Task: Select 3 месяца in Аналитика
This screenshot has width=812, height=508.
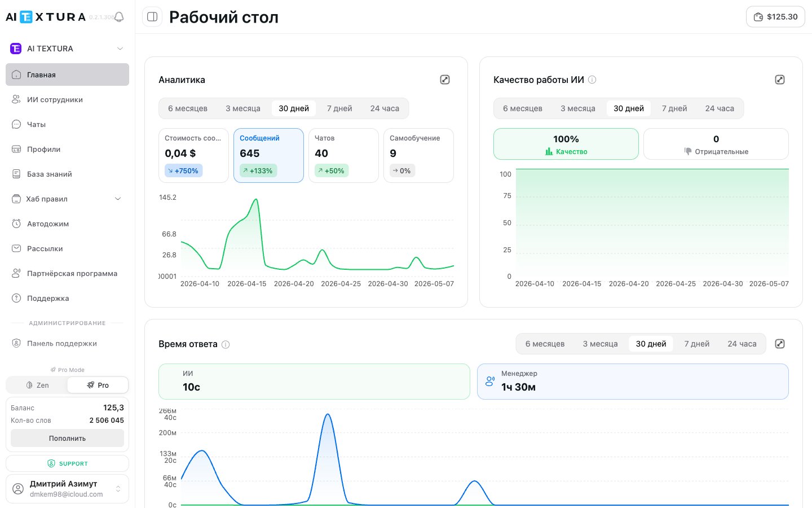Action: pos(243,108)
